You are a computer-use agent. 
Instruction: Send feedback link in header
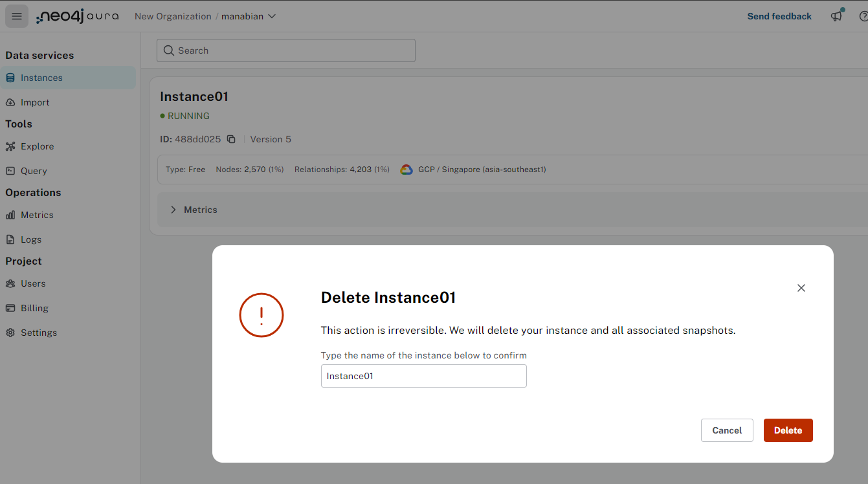coord(779,16)
